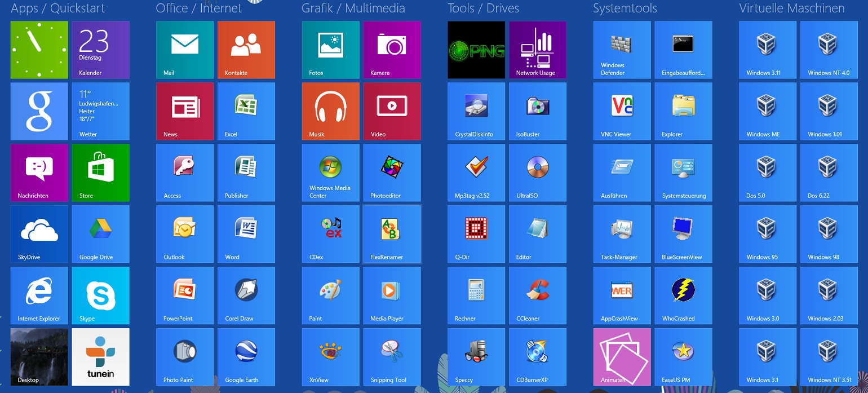Start the Windows 3.11 virtual machine
The image size is (868, 393).
coord(768,50)
